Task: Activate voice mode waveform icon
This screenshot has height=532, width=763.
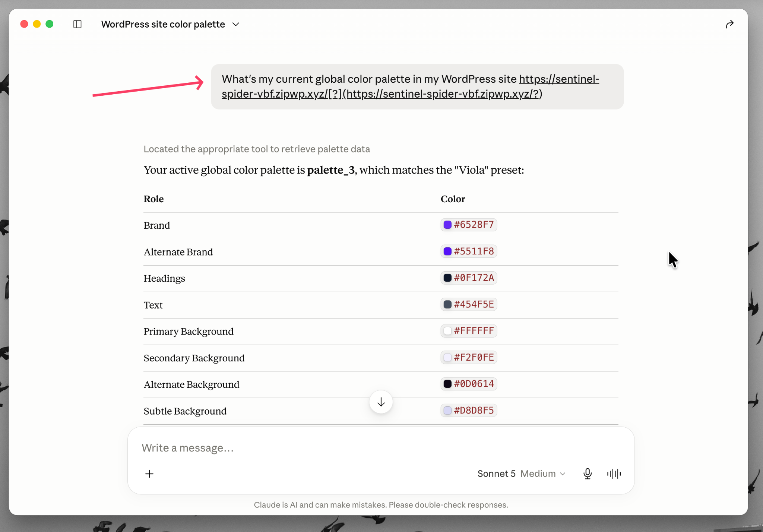Action: point(614,474)
